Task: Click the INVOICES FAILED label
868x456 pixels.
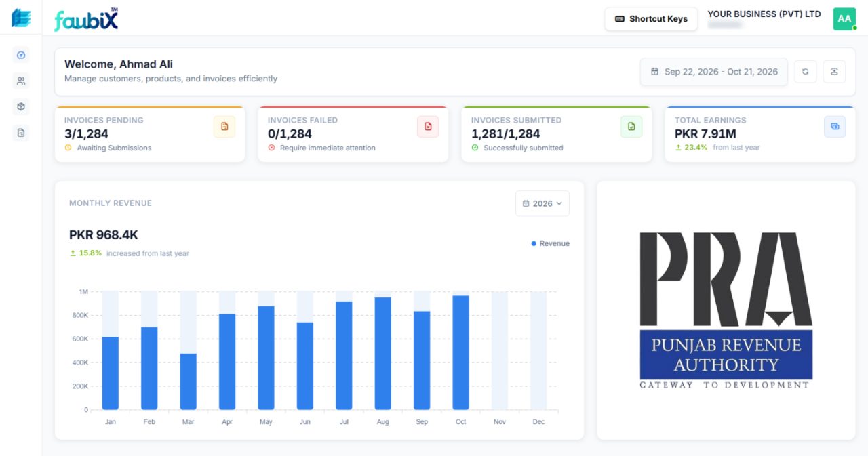Action: pos(302,120)
